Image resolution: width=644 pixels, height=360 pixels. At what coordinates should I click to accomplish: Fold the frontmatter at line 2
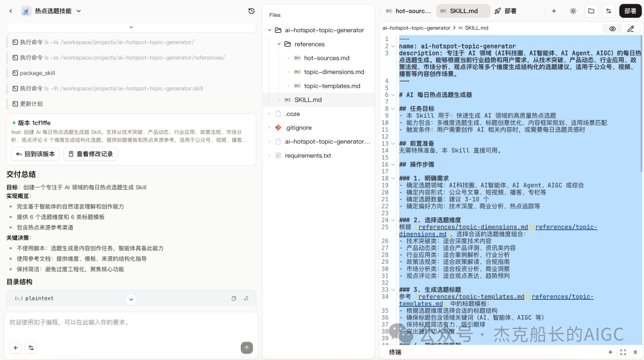(x=393, y=47)
